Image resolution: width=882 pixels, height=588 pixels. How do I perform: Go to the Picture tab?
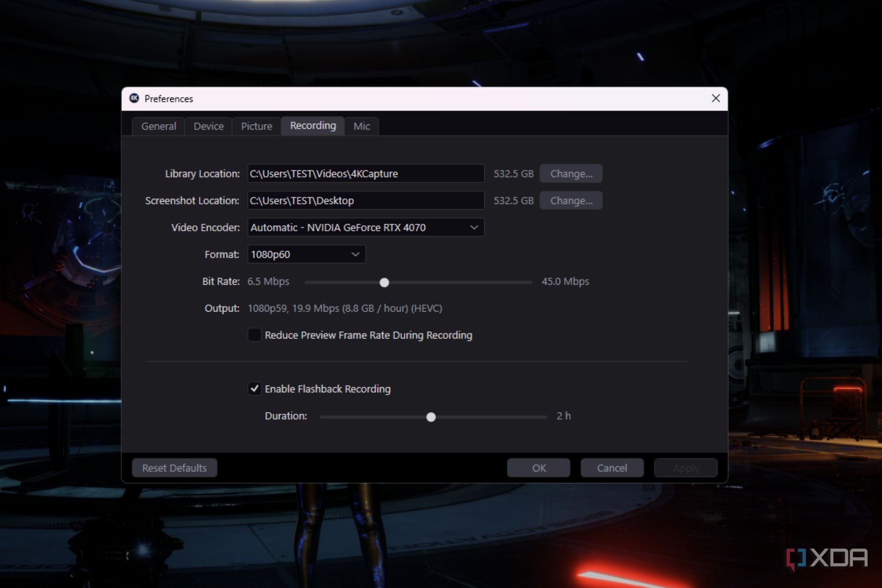click(x=256, y=126)
